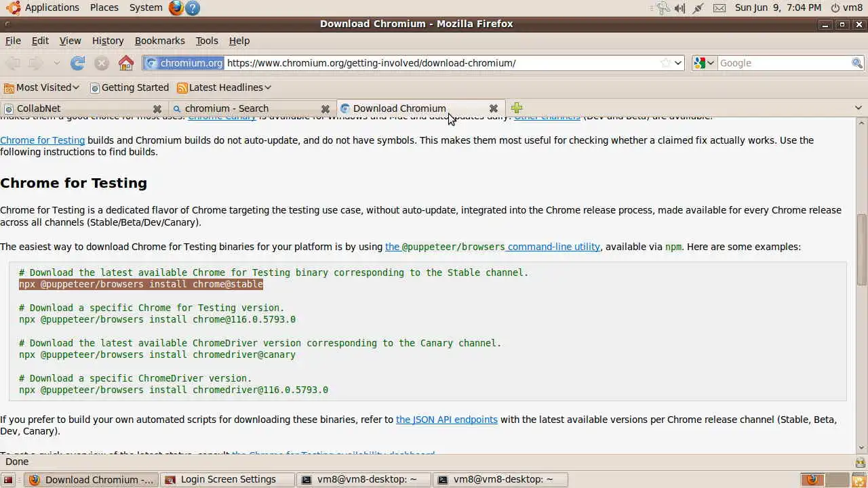Open the back/forward history dropdown

point(56,63)
